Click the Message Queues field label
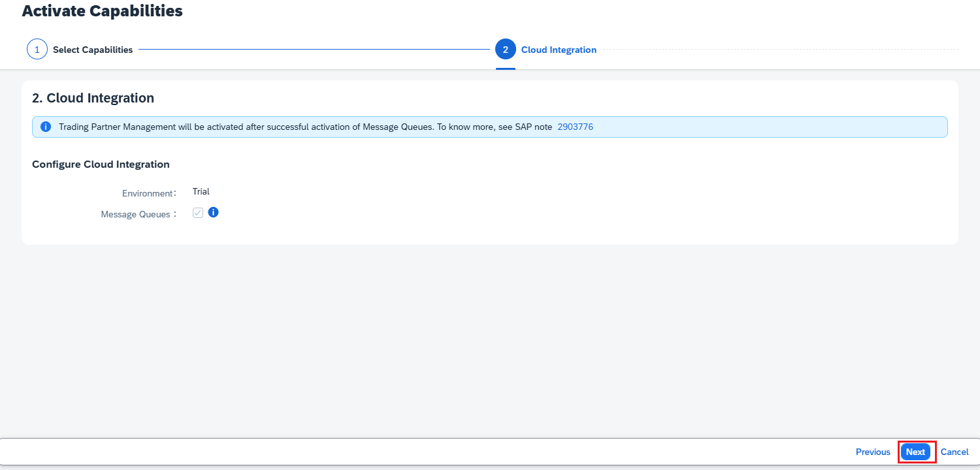This screenshot has height=470, width=980. click(136, 214)
